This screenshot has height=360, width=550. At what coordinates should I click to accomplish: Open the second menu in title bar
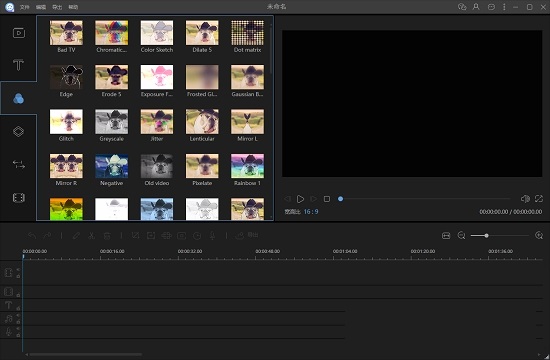pos(41,7)
